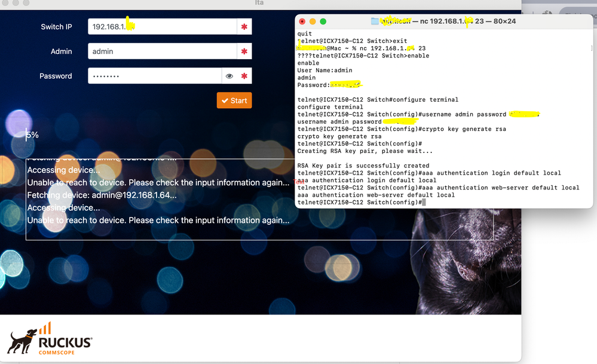Click the Terminal title showing nc 192.168.1 connection
Screen dimensions: 597x364
445,21
